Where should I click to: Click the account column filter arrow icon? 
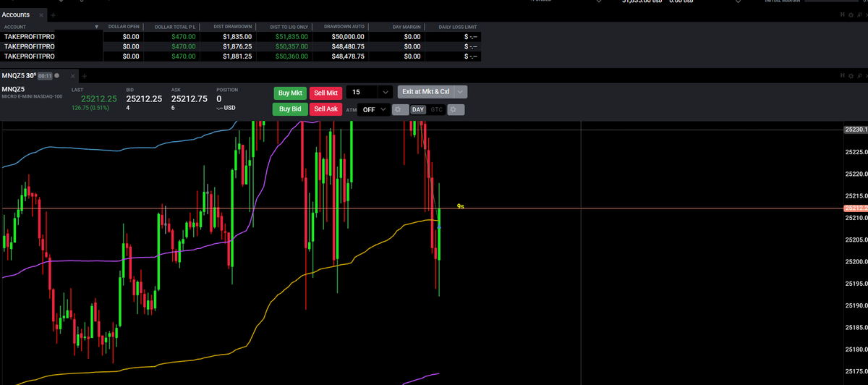pos(98,27)
